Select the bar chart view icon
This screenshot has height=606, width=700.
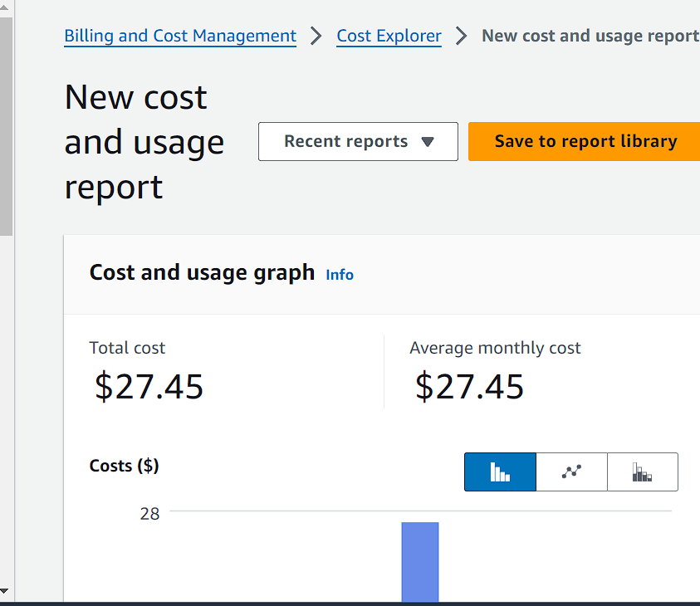(x=500, y=472)
